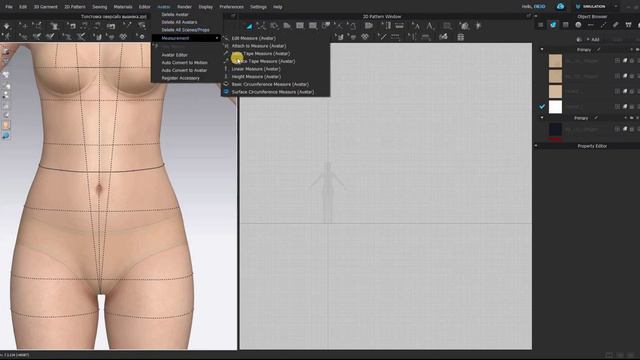
Task: Click the diamond-shaped tool in 2D toolbar second row
Action: point(364,37)
